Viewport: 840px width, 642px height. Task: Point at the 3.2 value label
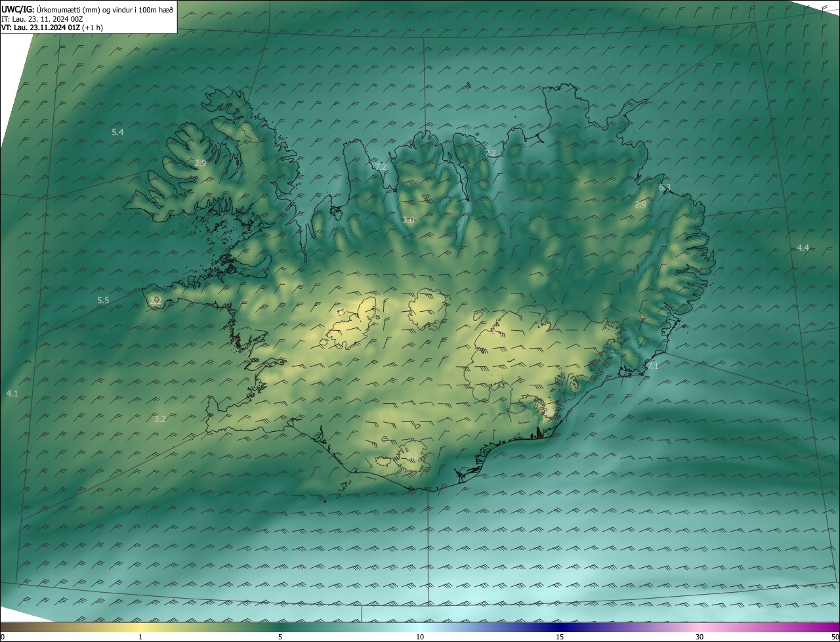click(x=160, y=419)
